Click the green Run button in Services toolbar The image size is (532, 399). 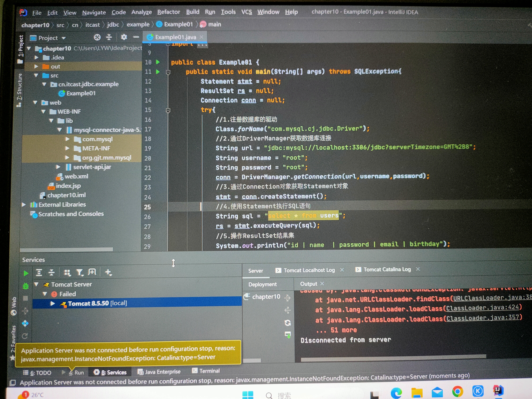coord(26,273)
